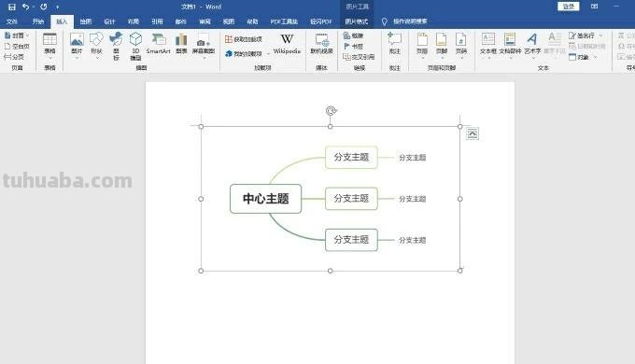Insert a 链接 (Link)
This screenshot has width=635, height=364.
click(353, 35)
